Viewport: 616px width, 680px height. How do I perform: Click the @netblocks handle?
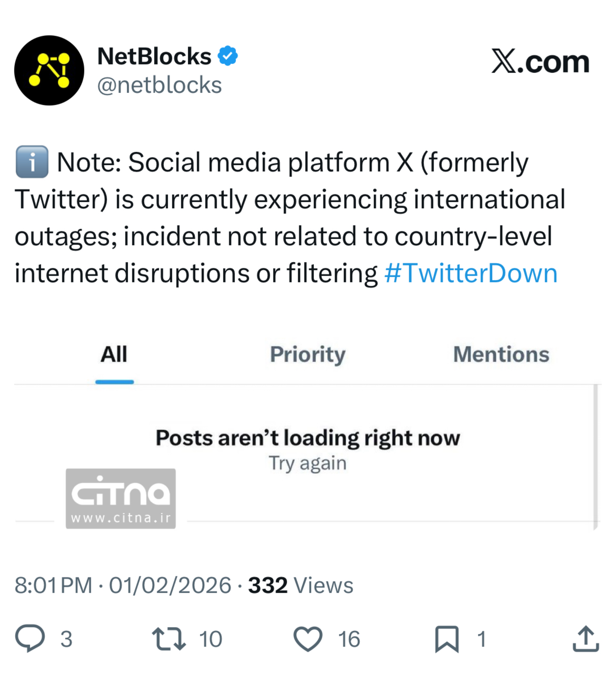(160, 85)
